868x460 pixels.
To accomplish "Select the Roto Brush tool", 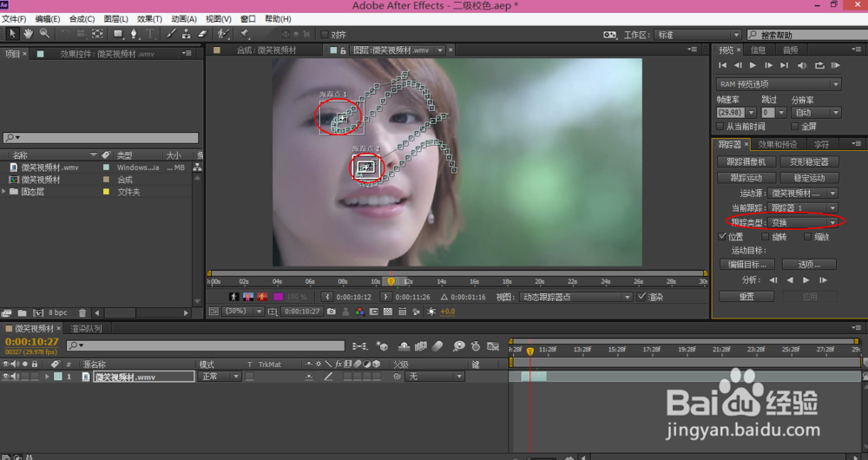I will (223, 34).
